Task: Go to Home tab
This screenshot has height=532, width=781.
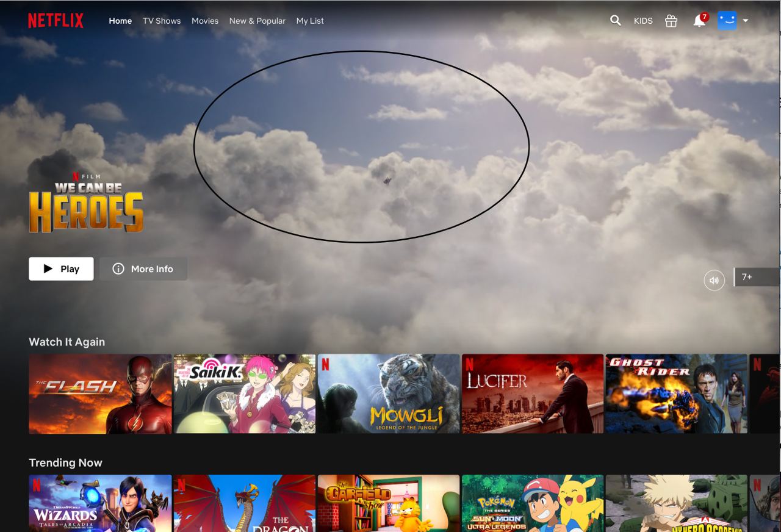Action: click(120, 21)
